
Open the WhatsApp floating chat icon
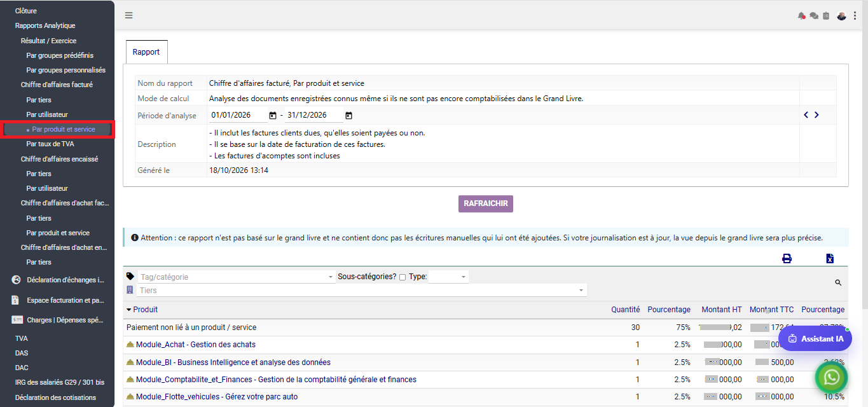coord(832,378)
